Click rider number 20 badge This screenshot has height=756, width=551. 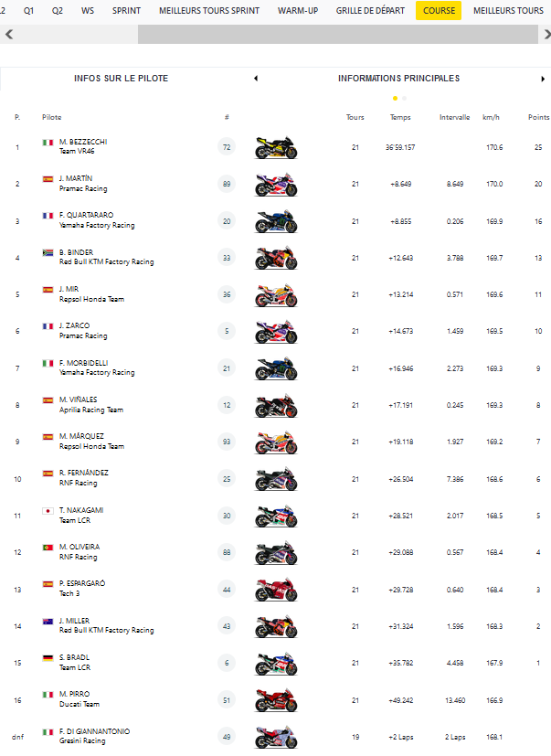(x=227, y=220)
